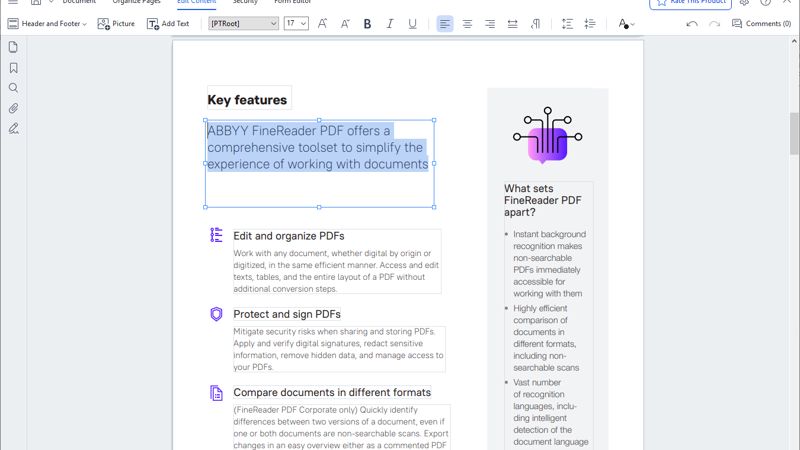Click the Redo arrow

point(714,23)
